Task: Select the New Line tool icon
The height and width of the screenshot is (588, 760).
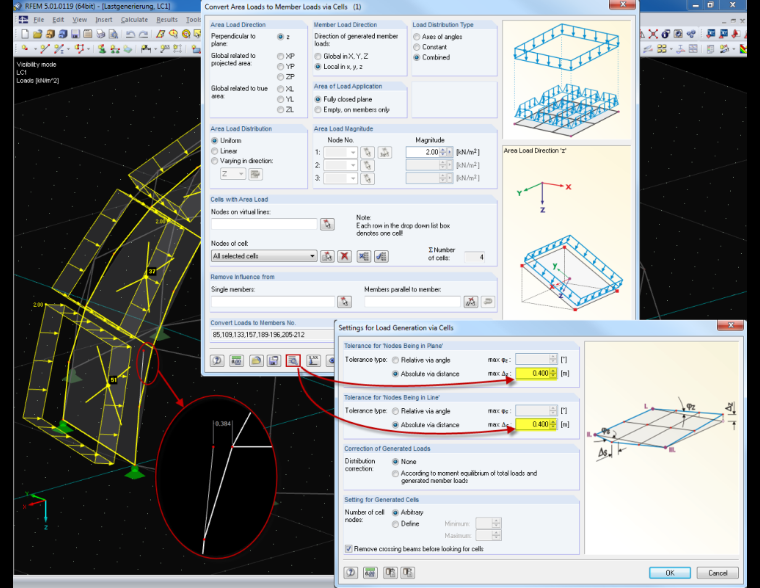Action: (x=46, y=48)
